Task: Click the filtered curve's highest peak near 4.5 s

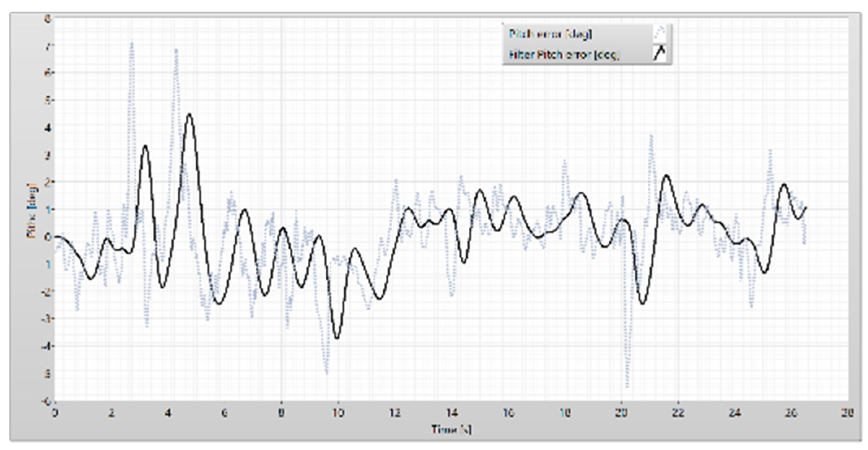Action: tap(189, 114)
